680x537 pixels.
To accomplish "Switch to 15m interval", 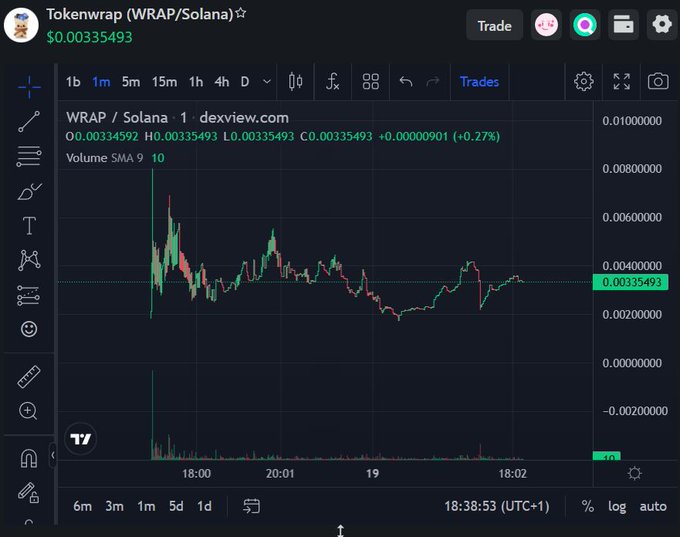I will coord(164,82).
